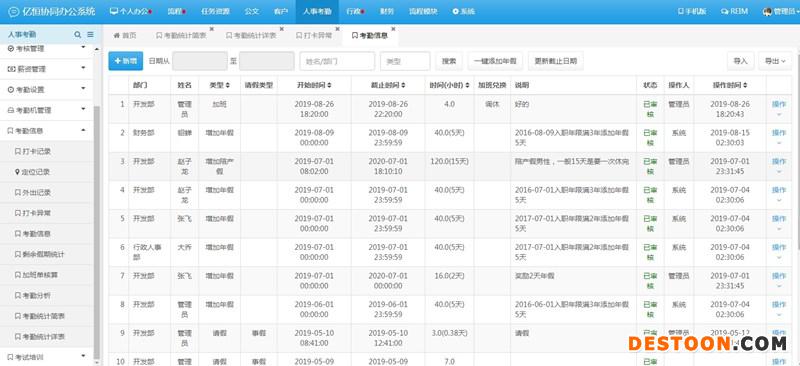This screenshot has width=800, height=366.
Task: Open 操作 menu for row 2 财务部
Action: 779,137
